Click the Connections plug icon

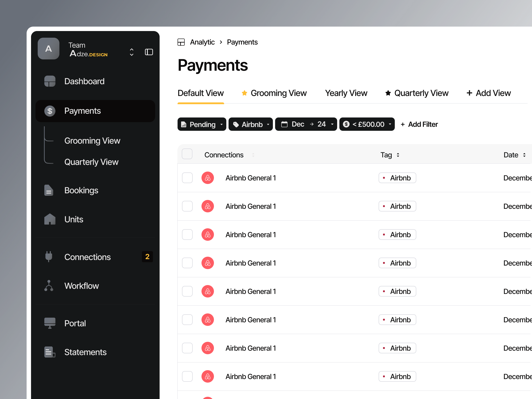[49, 256]
